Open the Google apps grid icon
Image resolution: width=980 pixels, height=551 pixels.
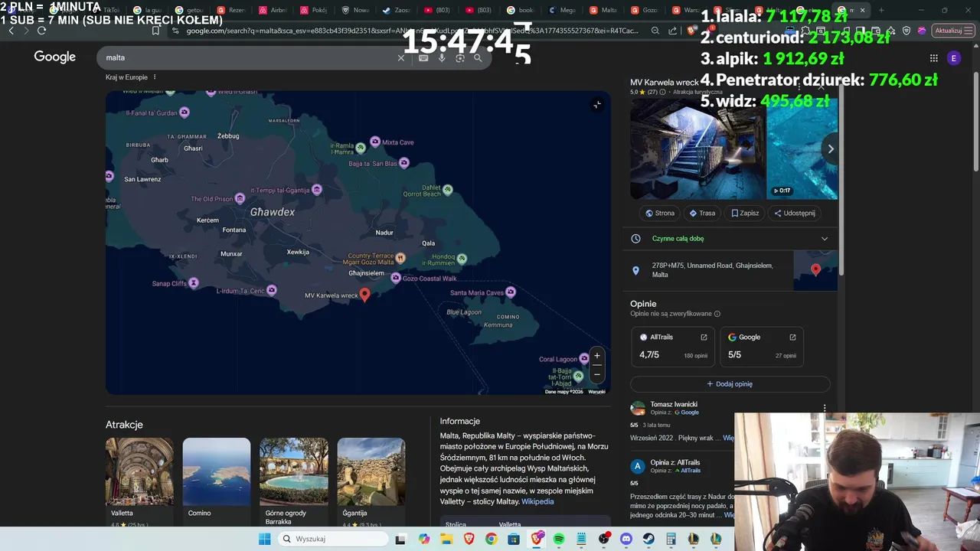(933, 58)
